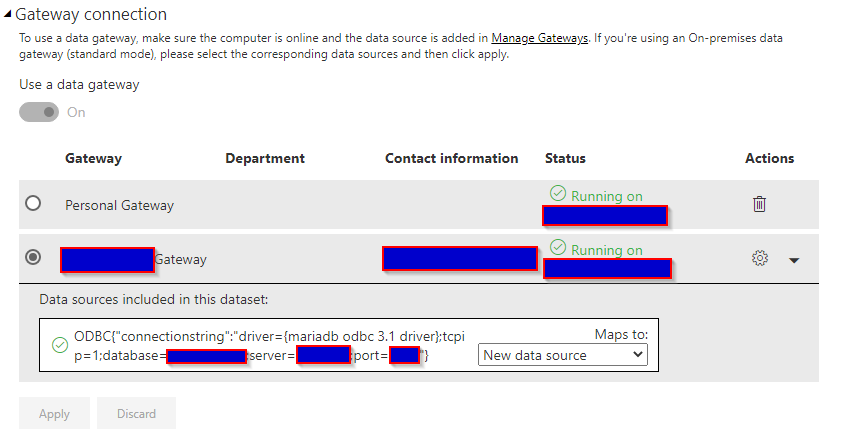The height and width of the screenshot is (446, 853).
Task: Click the 'Use a data gateway' label
Action: (79, 85)
